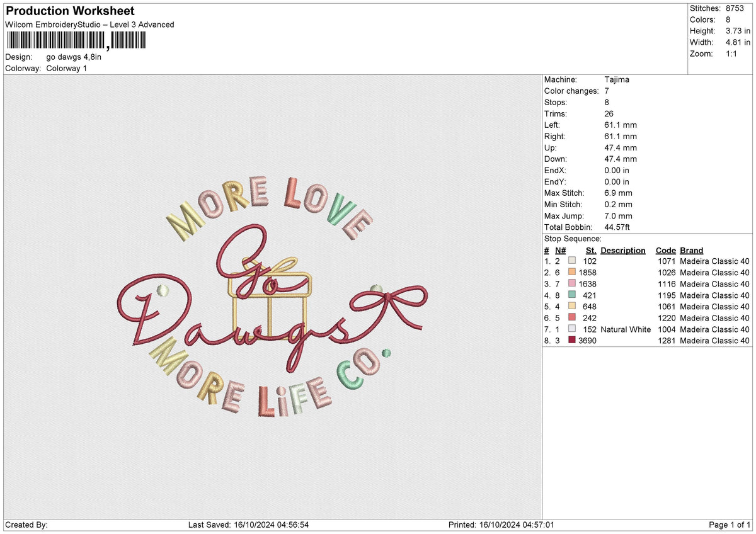Click the 'Brand' column header
This screenshot has height=534, width=756.
pos(692,251)
